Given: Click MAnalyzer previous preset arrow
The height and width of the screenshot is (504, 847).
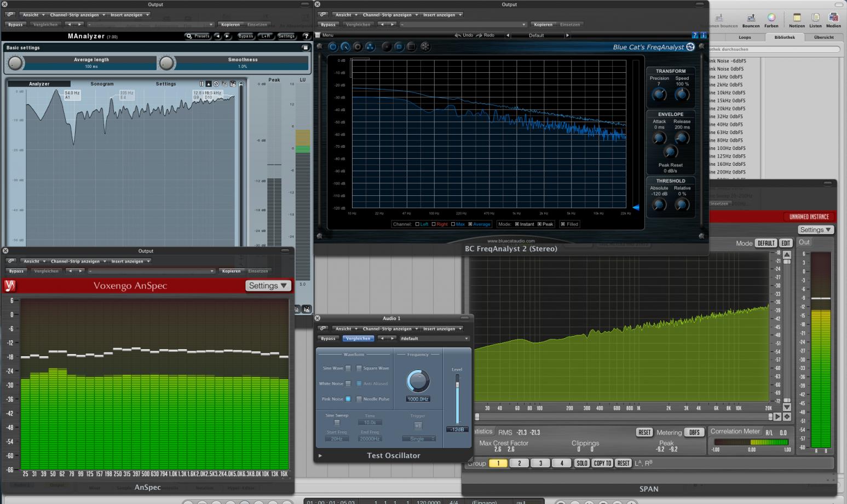Looking at the screenshot, I should [x=217, y=36].
